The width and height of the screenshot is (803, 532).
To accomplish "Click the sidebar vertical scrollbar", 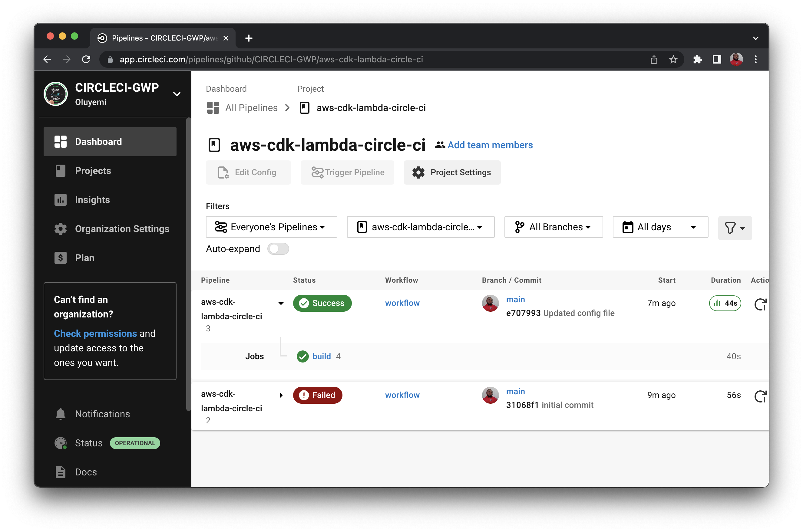I will [x=189, y=265].
